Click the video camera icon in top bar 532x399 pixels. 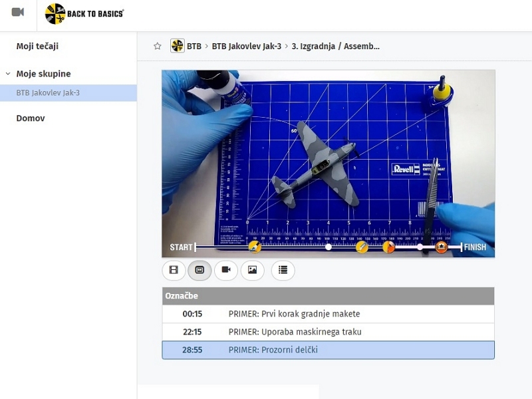(18, 12)
